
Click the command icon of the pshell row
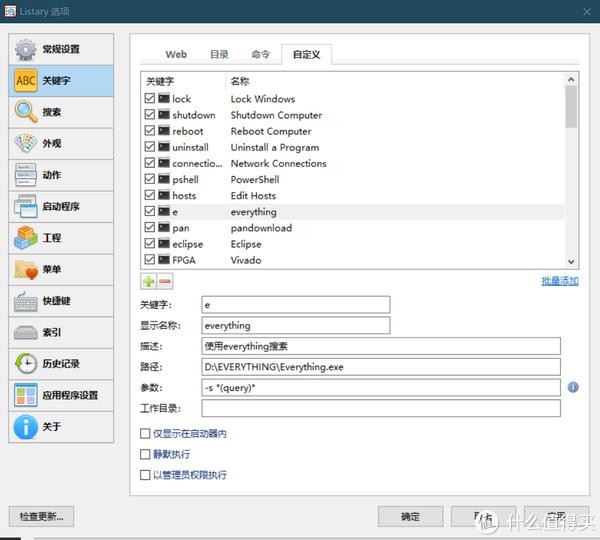[x=164, y=179]
